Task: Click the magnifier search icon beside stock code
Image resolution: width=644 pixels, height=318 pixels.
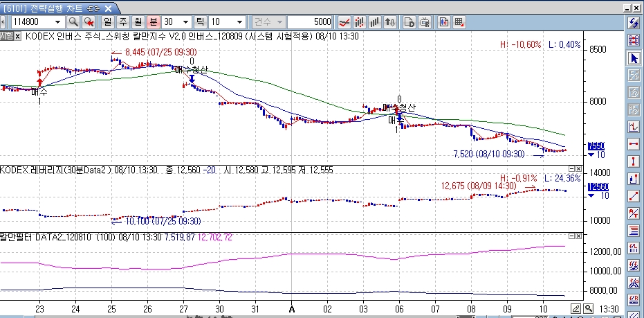Action: click(73, 21)
